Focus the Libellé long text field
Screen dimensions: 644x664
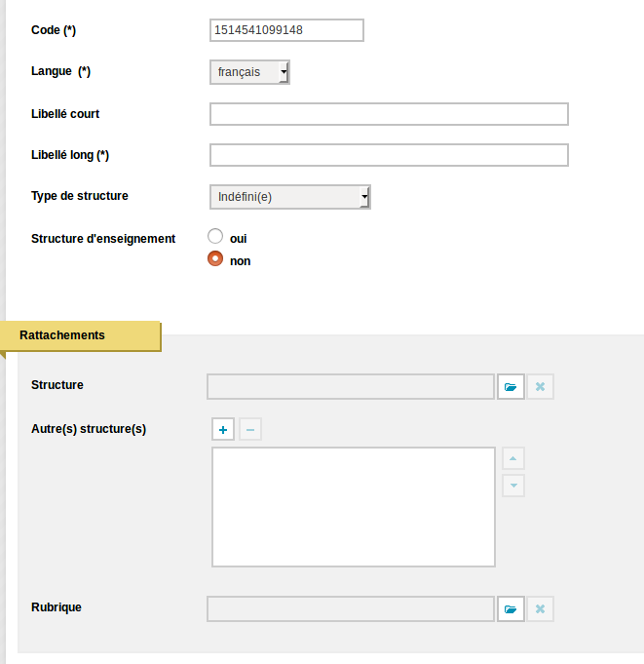[x=389, y=155]
